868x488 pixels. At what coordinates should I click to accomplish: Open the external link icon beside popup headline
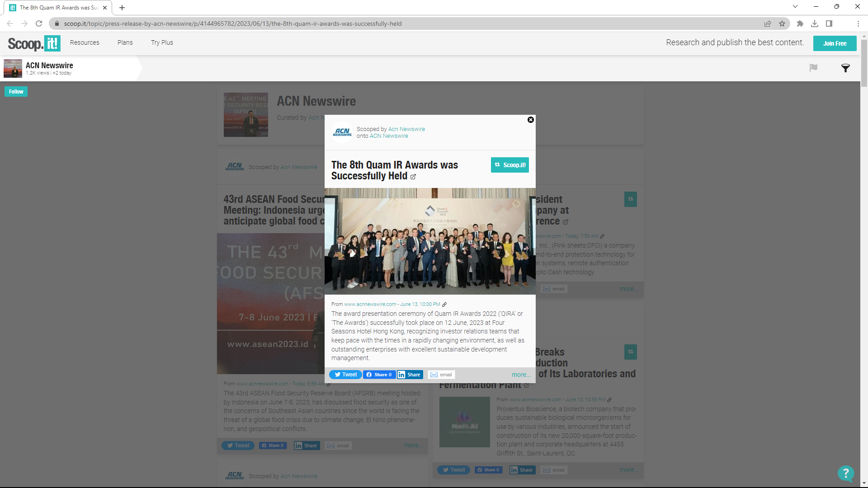(x=413, y=177)
